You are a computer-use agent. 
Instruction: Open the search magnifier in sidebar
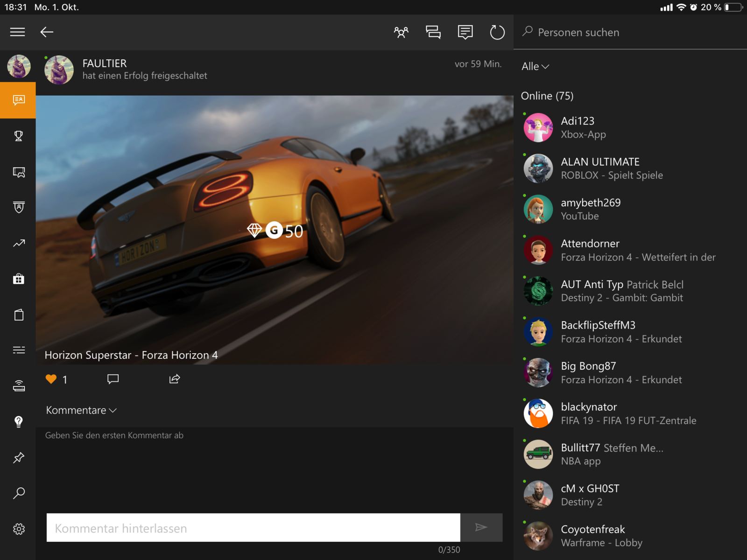click(x=19, y=493)
